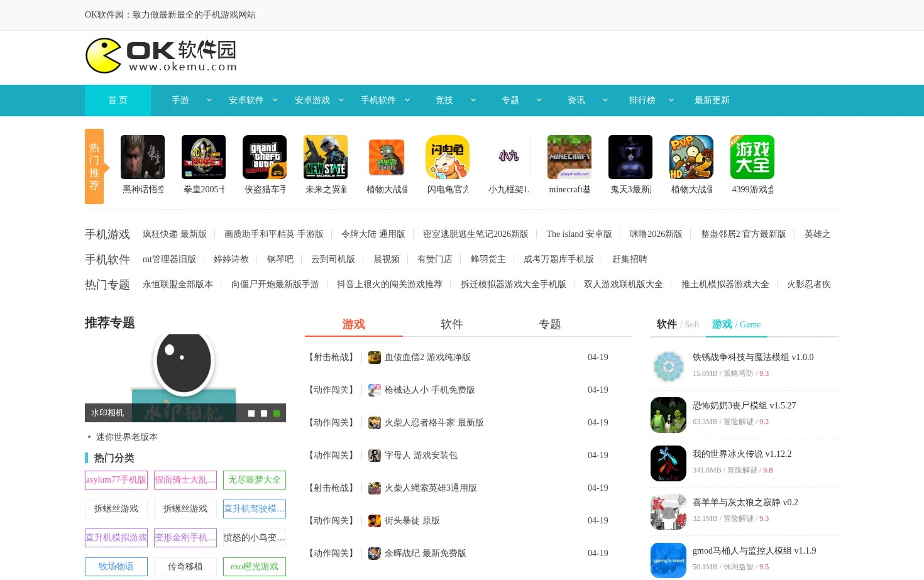Expand the 安卓游戏 dropdown arrow

341,100
